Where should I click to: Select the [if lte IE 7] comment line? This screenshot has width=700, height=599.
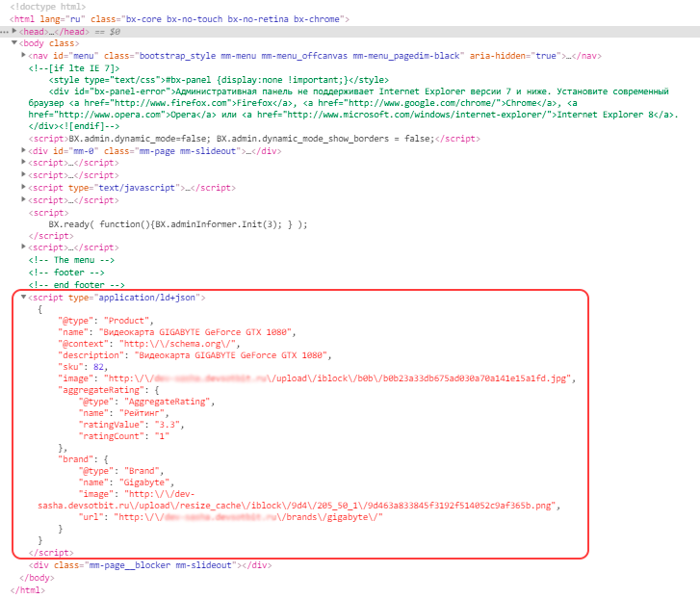(74, 68)
